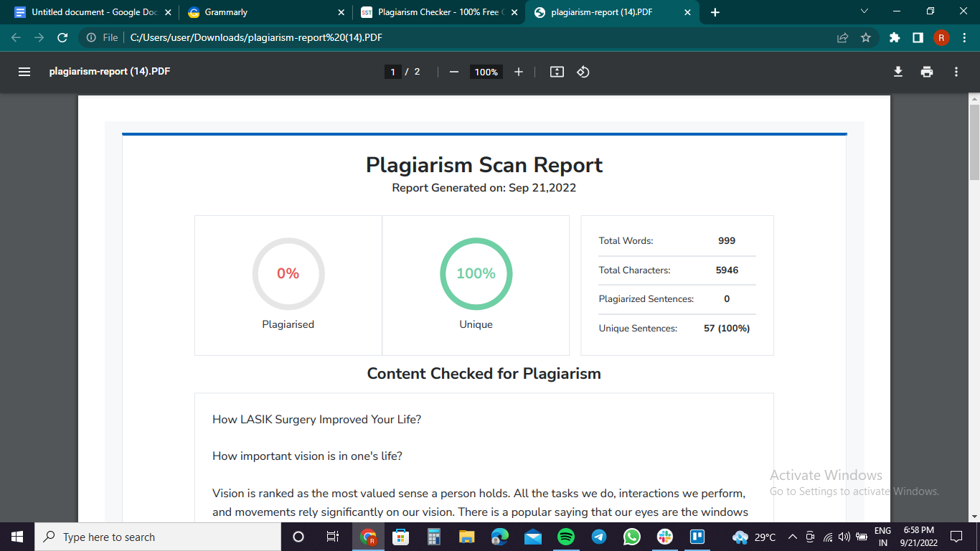Switch to the Plagiarism Checker tab

pos(439,12)
